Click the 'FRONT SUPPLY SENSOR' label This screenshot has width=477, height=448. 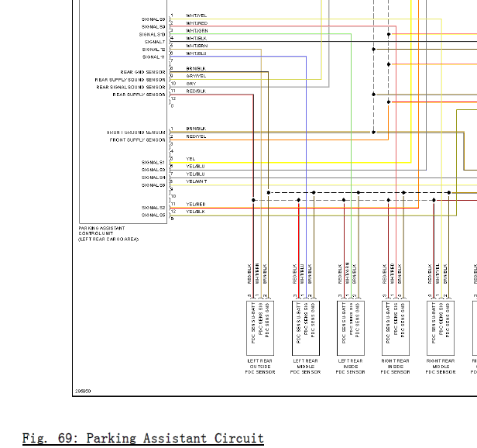138,140
